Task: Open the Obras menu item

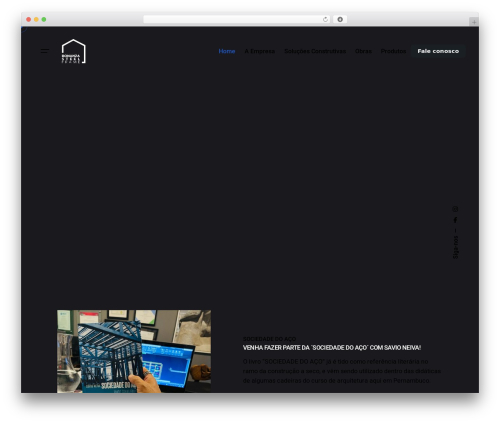Action: [x=363, y=51]
